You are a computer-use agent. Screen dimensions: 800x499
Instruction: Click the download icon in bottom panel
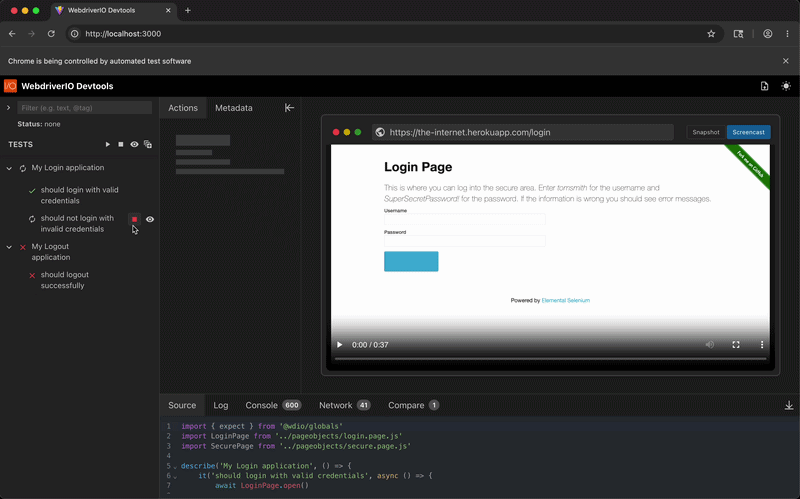point(789,405)
